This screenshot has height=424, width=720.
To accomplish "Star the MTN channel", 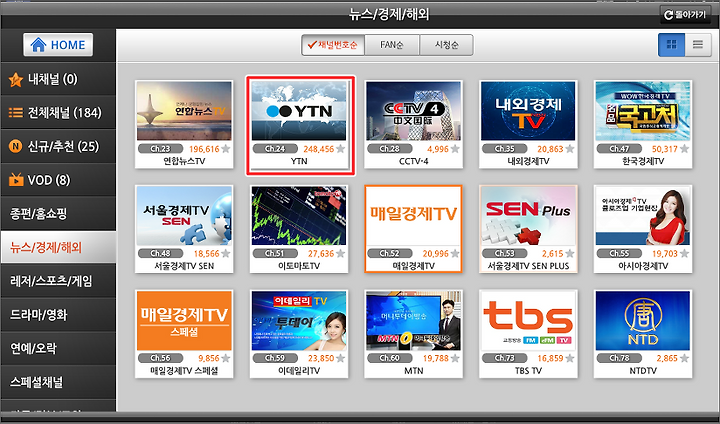I will 455,358.
